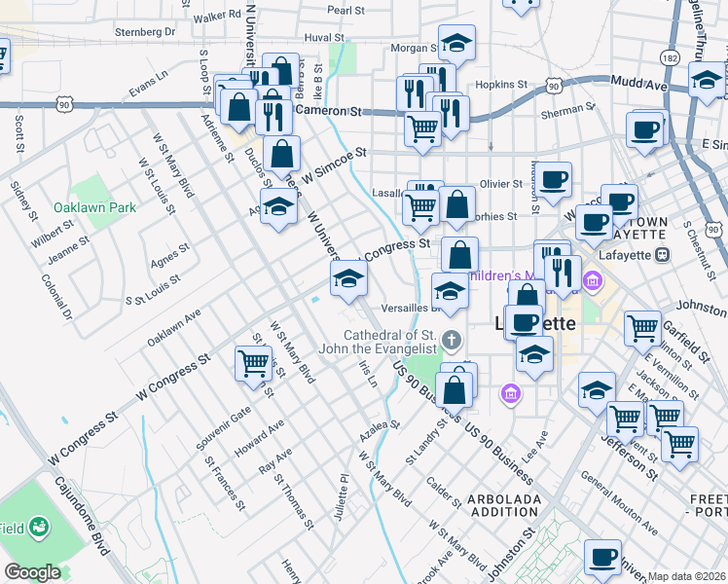
Task: Click the Cathedral of St. John church pin
Action: 452,341
